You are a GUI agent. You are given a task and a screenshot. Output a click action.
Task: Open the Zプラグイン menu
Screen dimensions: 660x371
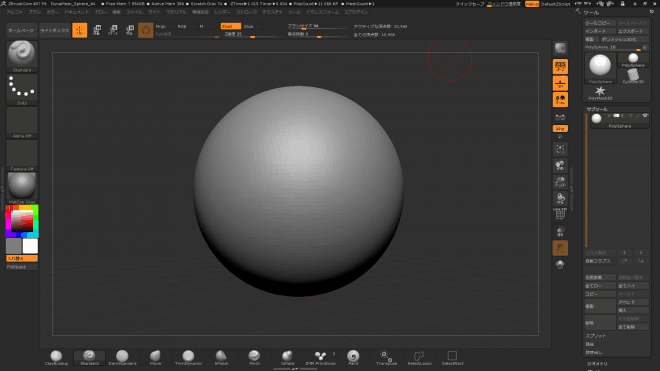[356, 12]
